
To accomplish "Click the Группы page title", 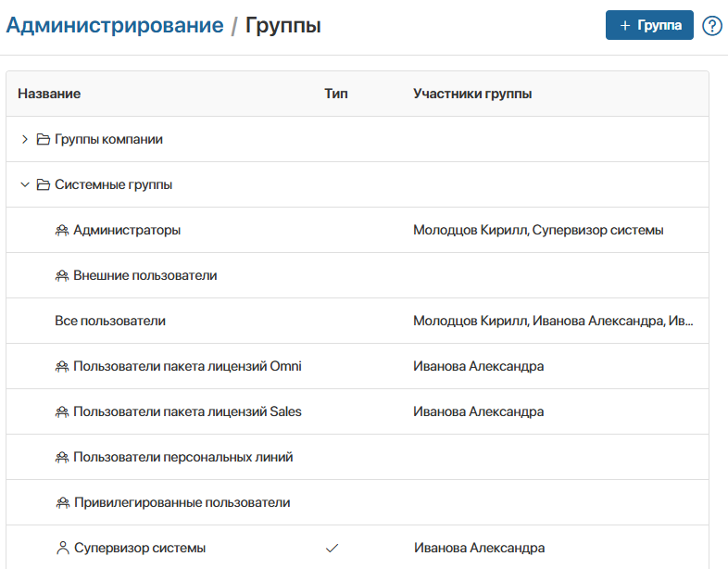I will pyautogui.click(x=282, y=26).
